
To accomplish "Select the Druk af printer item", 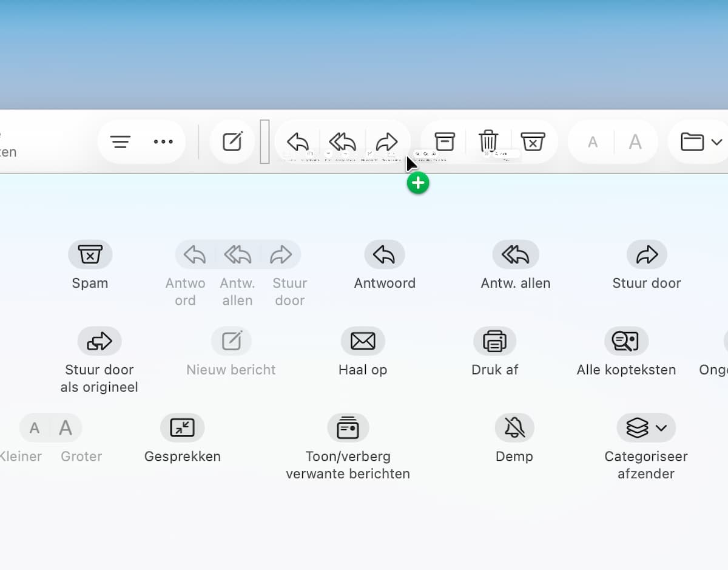I will tap(494, 341).
